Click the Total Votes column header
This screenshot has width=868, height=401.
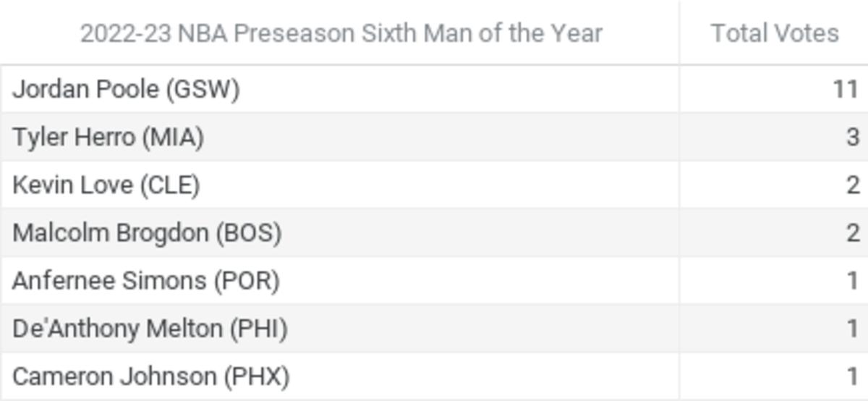pos(774,33)
